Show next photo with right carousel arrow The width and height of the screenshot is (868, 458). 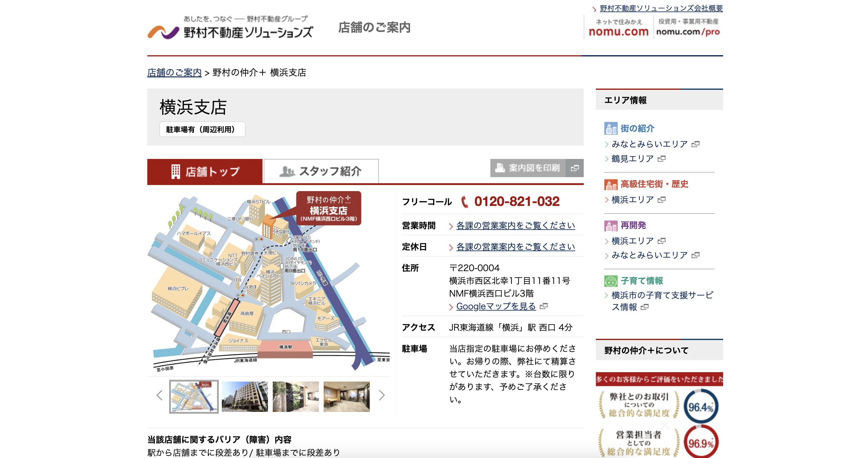click(x=382, y=395)
